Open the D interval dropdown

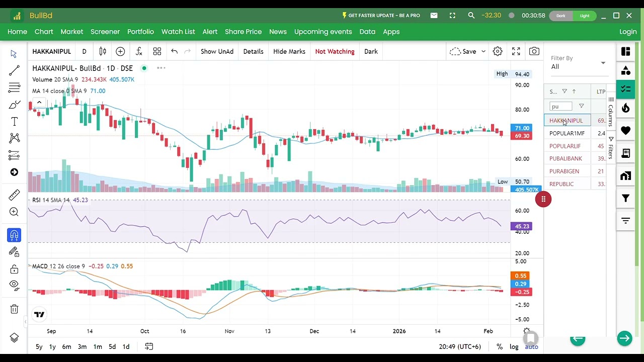coord(84,51)
